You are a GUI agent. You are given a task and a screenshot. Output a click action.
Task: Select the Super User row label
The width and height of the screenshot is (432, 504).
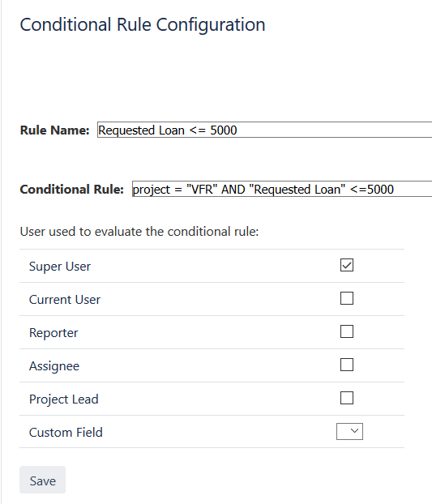click(60, 267)
